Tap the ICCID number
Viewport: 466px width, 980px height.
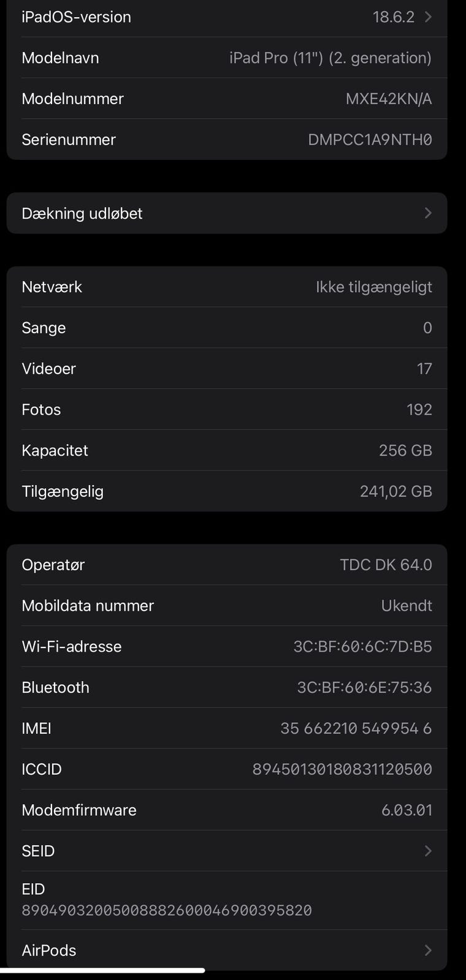point(342,769)
